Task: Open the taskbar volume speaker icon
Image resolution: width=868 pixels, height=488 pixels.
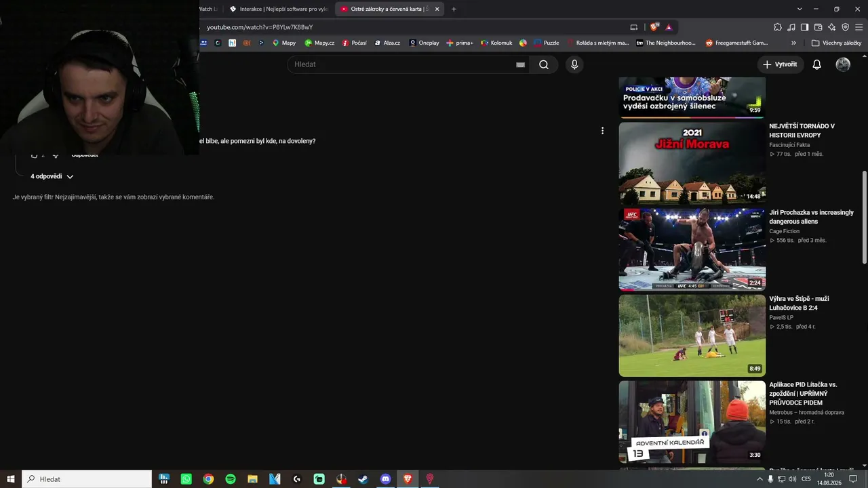Action: click(x=793, y=479)
